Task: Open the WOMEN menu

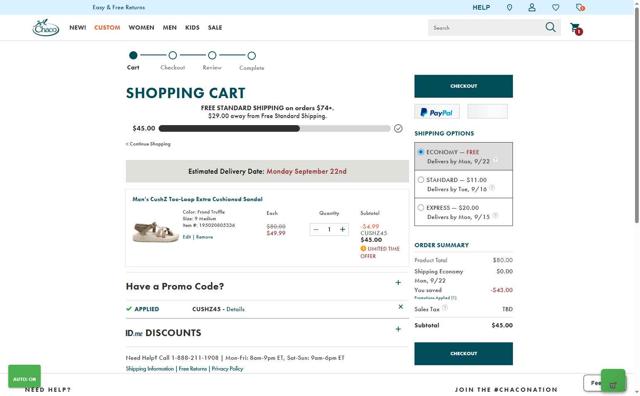Action: coord(141,27)
